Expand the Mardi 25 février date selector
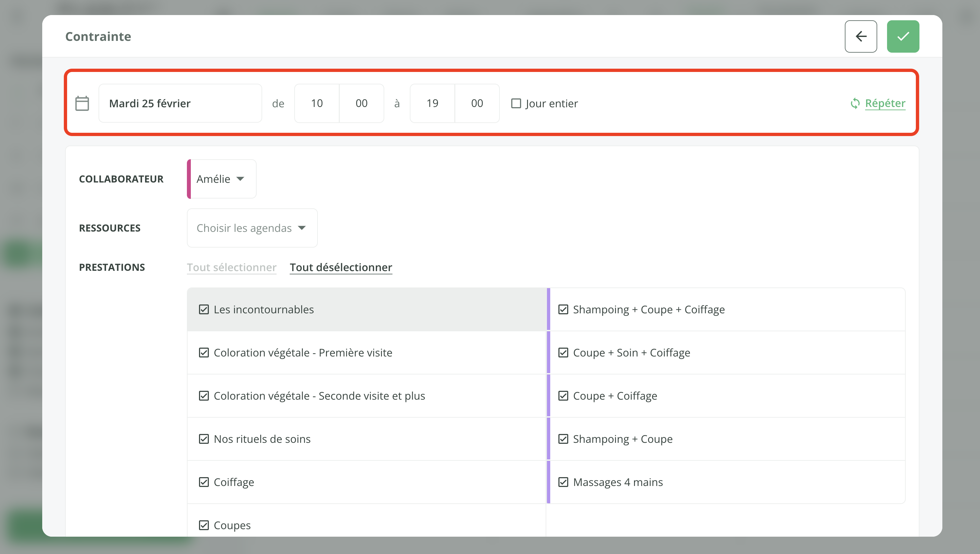The image size is (980, 554). 180,103
